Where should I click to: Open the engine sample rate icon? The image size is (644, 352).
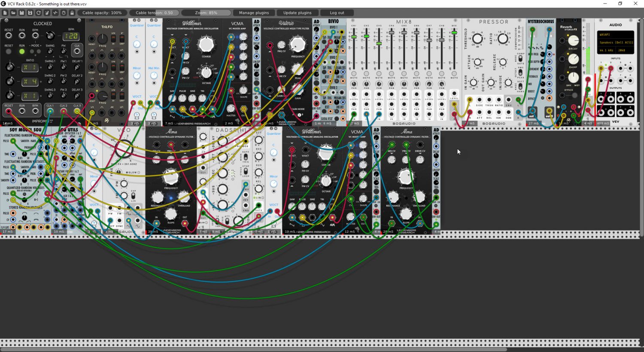click(x=55, y=13)
